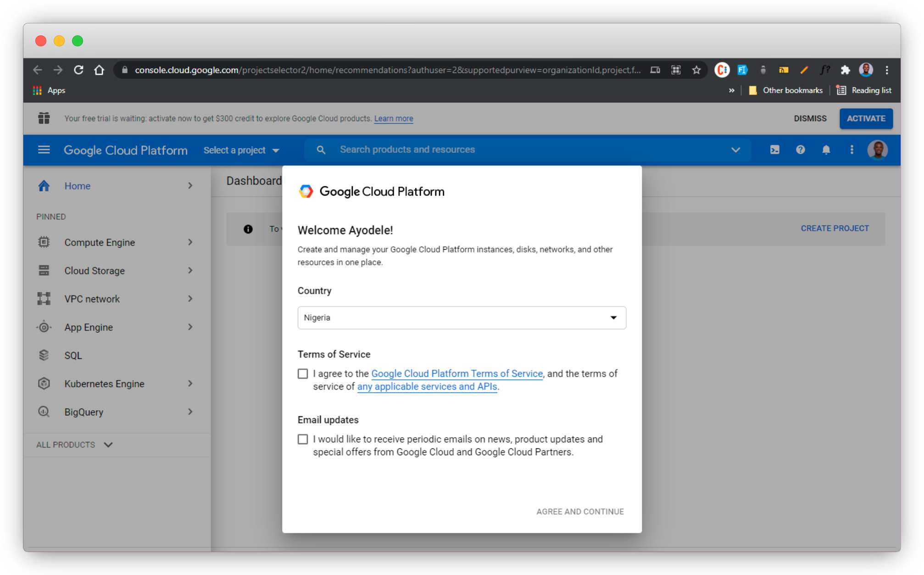The image size is (924, 575).
Task: Open the Reading list
Action: pyautogui.click(x=863, y=90)
